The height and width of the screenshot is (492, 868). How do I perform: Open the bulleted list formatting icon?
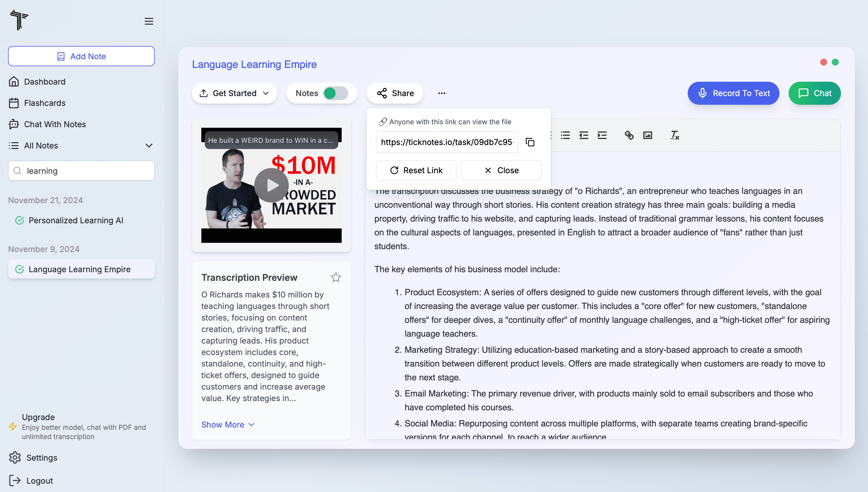pyautogui.click(x=565, y=135)
